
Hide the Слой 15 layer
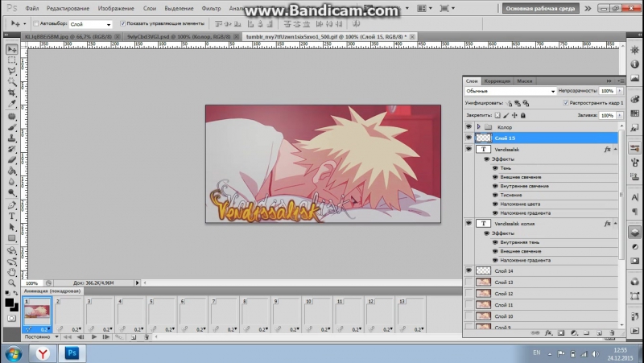click(469, 138)
